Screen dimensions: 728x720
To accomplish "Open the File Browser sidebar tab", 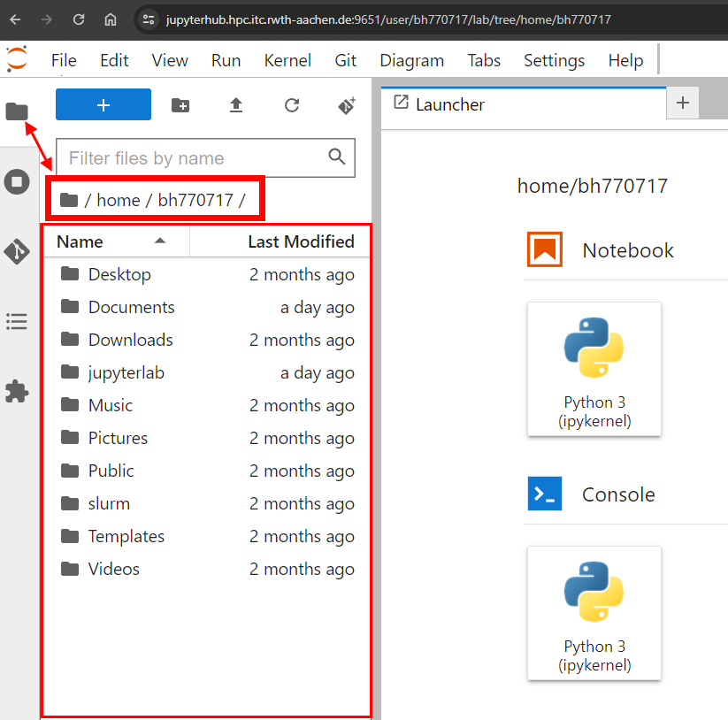I will click(x=17, y=111).
